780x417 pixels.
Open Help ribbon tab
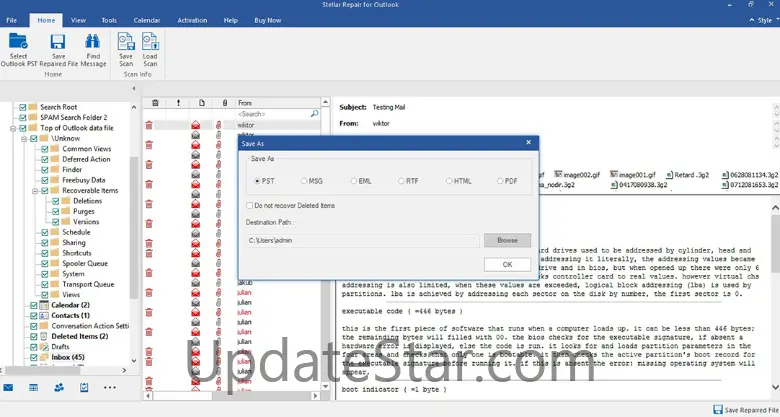pyautogui.click(x=230, y=20)
